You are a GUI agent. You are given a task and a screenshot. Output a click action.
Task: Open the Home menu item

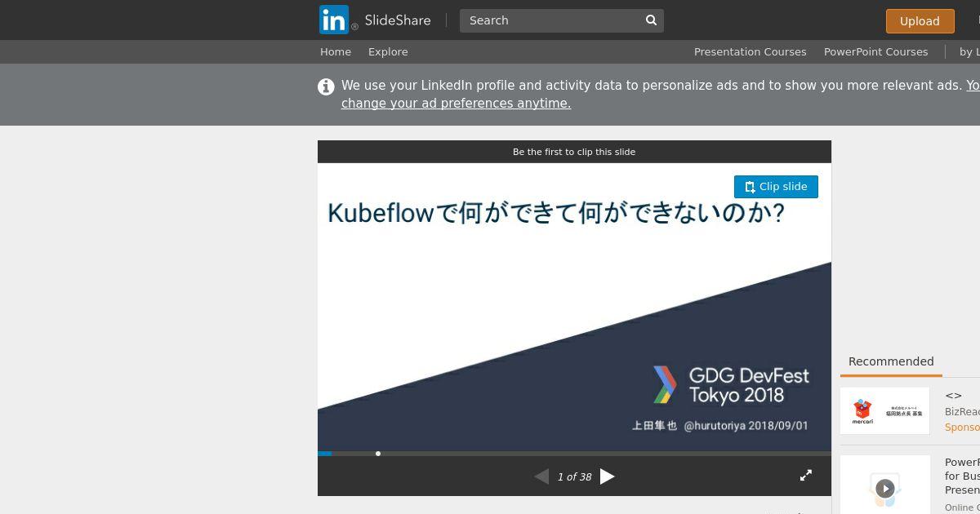coord(336,51)
